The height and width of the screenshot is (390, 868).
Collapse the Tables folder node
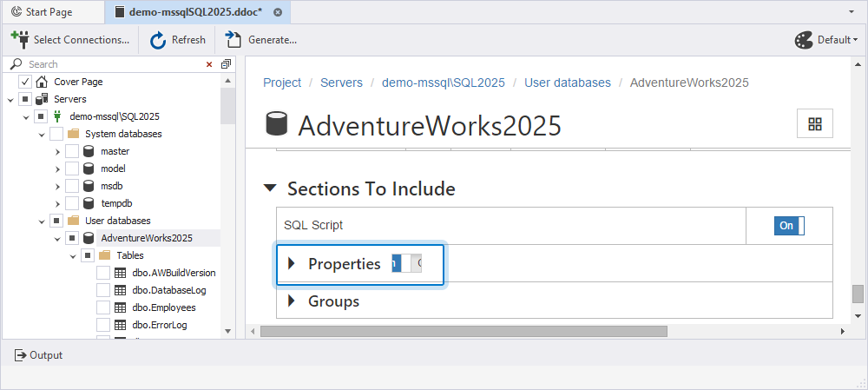[73, 256]
